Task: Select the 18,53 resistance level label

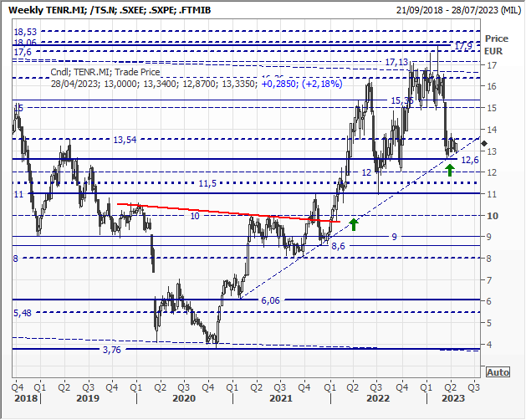Action: pyautogui.click(x=24, y=31)
